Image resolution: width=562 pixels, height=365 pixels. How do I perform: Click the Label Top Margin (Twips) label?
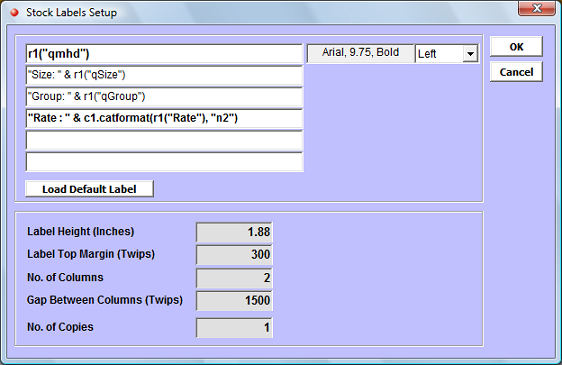click(x=91, y=254)
